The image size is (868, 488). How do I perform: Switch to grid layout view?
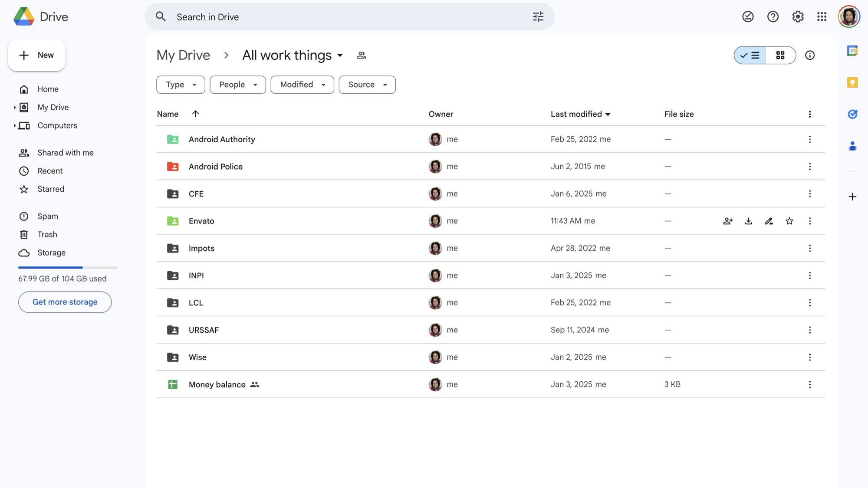tap(780, 55)
